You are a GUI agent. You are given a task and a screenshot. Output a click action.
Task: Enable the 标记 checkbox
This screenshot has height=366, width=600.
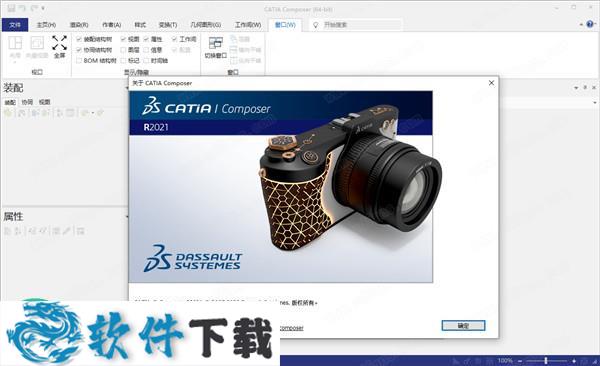pyautogui.click(x=123, y=60)
